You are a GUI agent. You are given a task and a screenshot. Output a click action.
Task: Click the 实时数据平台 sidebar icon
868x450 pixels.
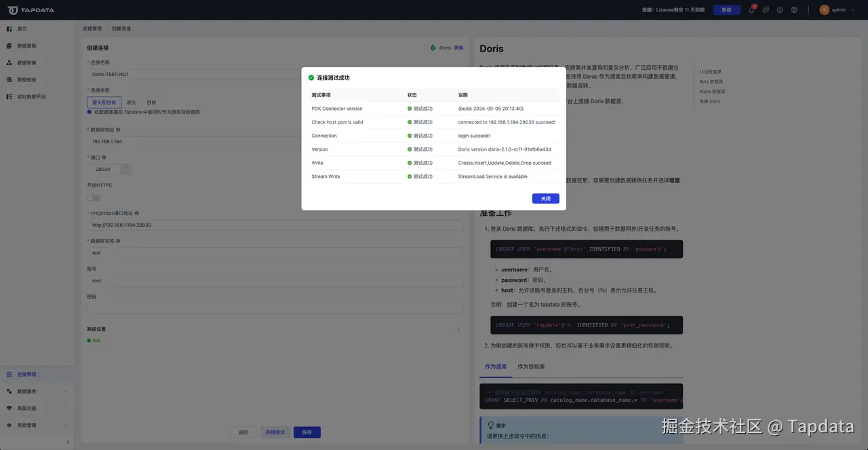(x=9, y=96)
